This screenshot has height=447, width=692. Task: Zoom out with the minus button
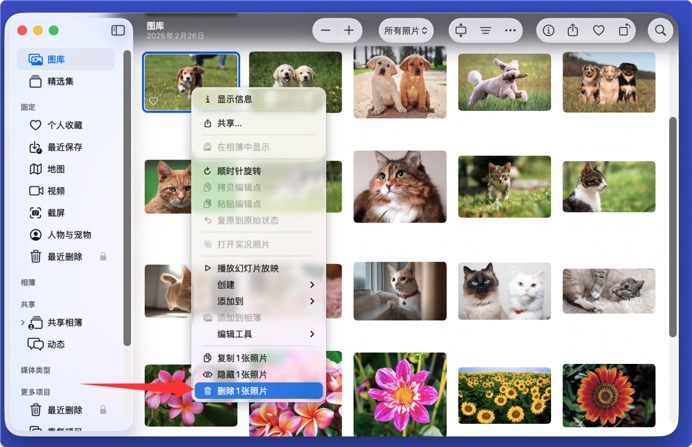(x=326, y=30)
